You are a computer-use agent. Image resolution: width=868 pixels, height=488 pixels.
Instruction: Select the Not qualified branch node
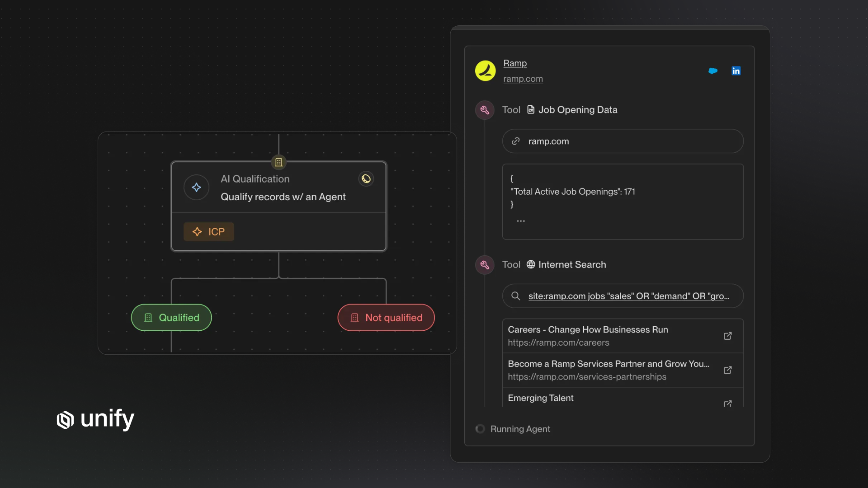(x=386, y=318)
